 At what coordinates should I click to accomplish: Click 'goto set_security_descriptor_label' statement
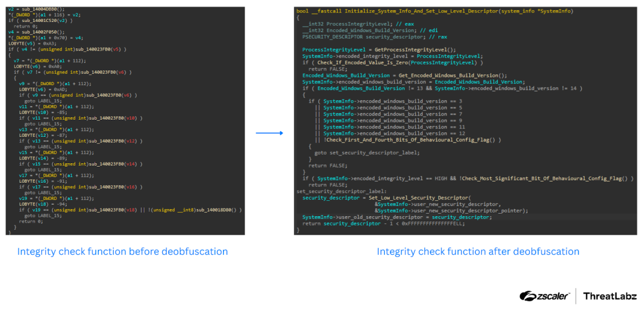point(367,152)
